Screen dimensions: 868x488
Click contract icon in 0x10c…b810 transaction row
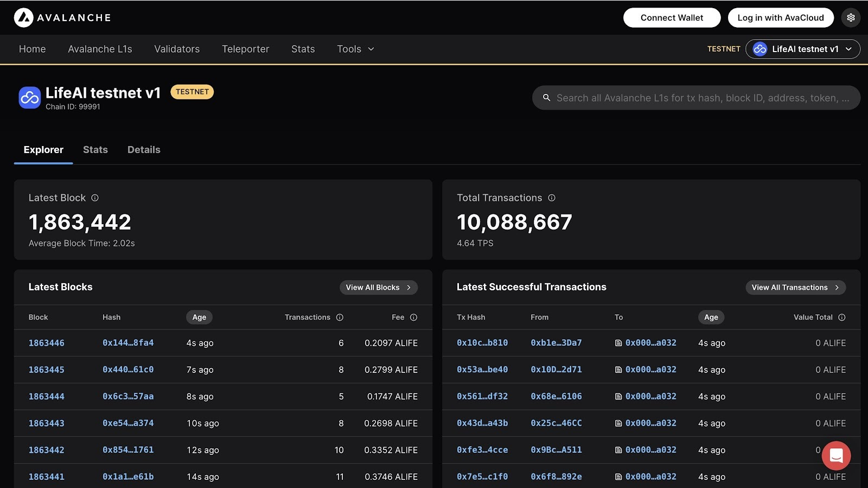[x=618, y=343]
